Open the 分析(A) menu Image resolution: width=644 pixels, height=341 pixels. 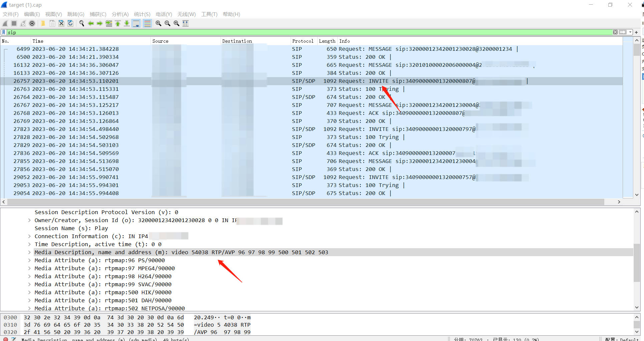pyautogui.click(x=120, y=14)
